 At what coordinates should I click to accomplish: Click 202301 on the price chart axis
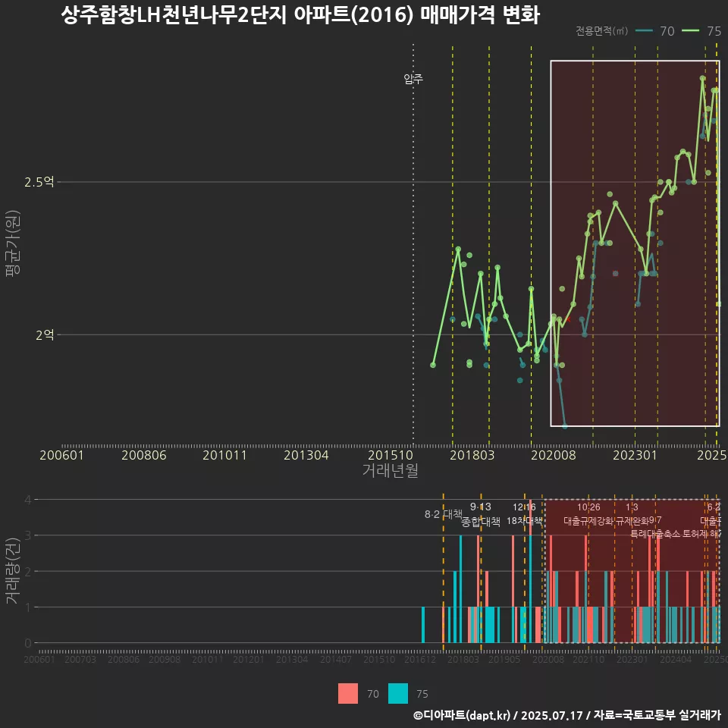[635, 456]
